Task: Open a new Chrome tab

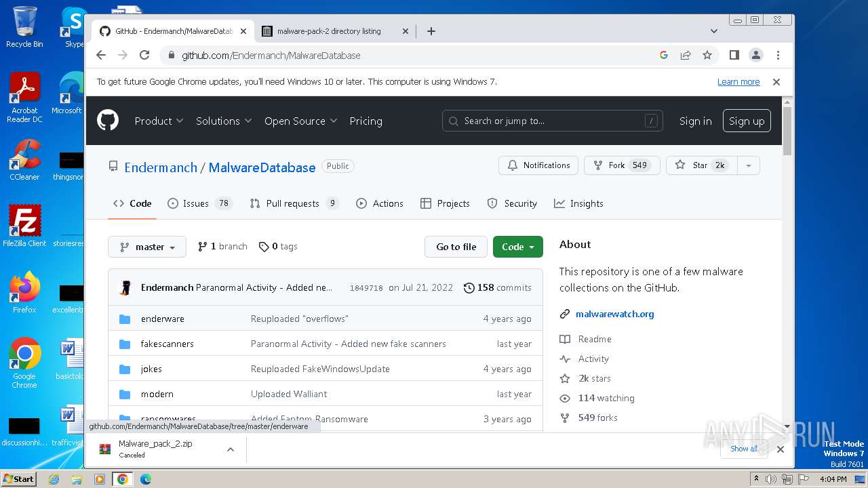Action: [431, 31]
